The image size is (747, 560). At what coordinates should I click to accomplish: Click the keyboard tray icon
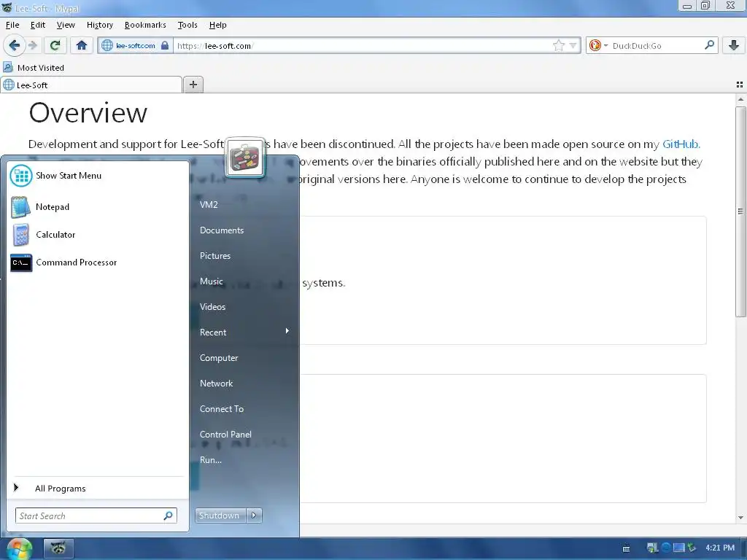(627, 548)
